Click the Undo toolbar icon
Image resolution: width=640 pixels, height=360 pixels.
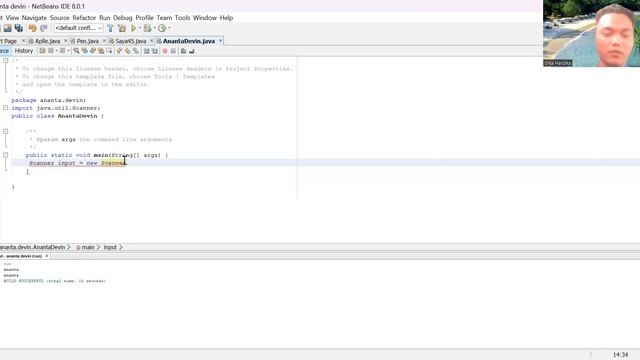pyautogui.click(x=33, y=28)
